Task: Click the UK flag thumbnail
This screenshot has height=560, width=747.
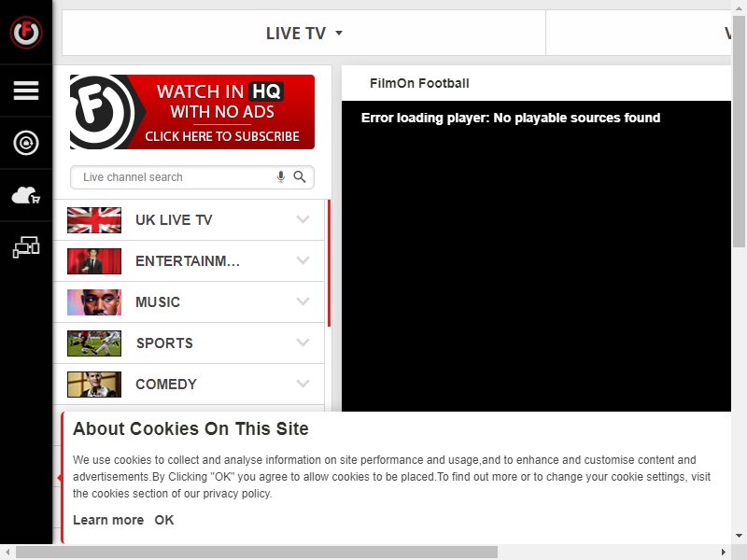Action: 94,220
